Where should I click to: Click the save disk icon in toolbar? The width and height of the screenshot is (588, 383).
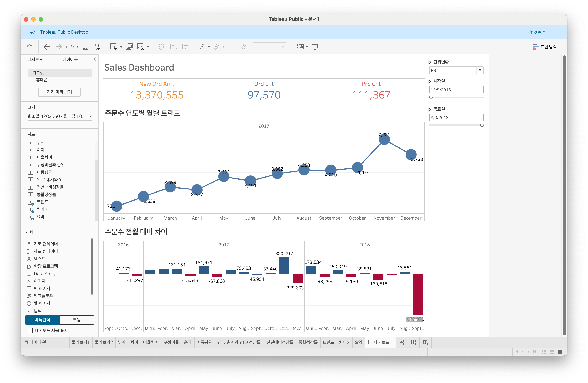pyautogui.click(x=85, y=47)
